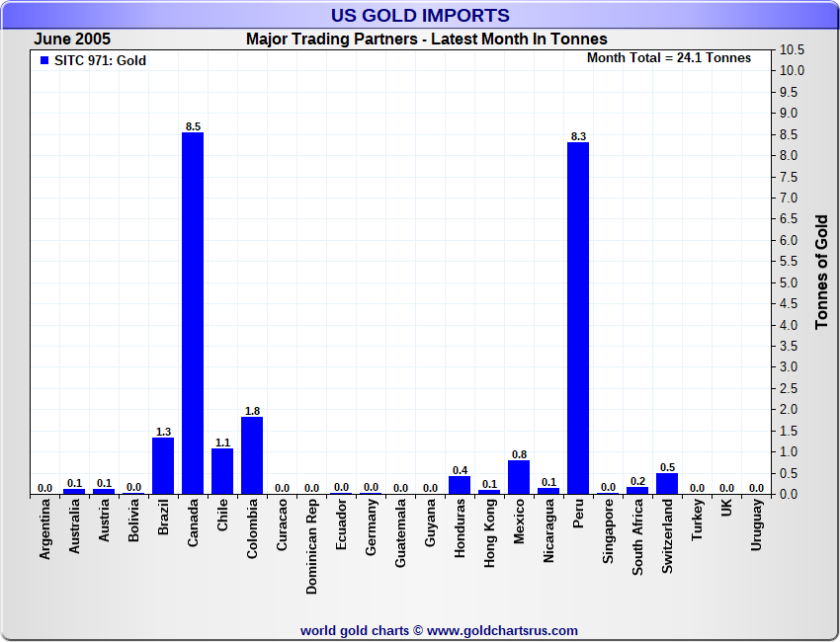Click the 'Argentina' axis label
The image size is (840, 642).
44,529
